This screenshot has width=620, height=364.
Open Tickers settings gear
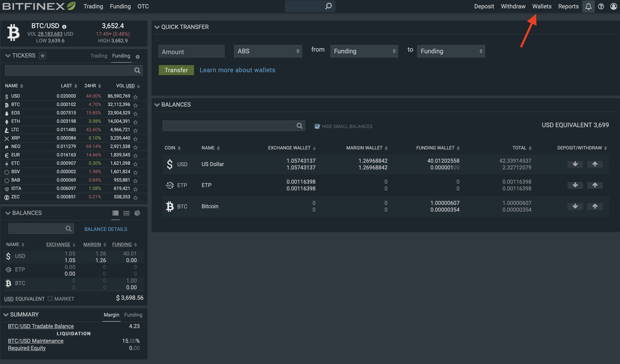[138, 57]
